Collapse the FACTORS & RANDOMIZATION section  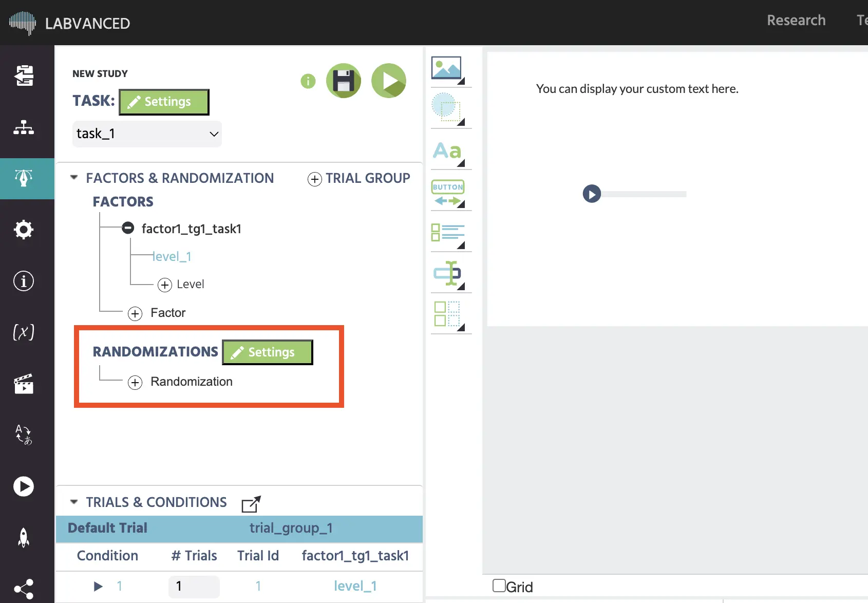(x=74, y=177)
